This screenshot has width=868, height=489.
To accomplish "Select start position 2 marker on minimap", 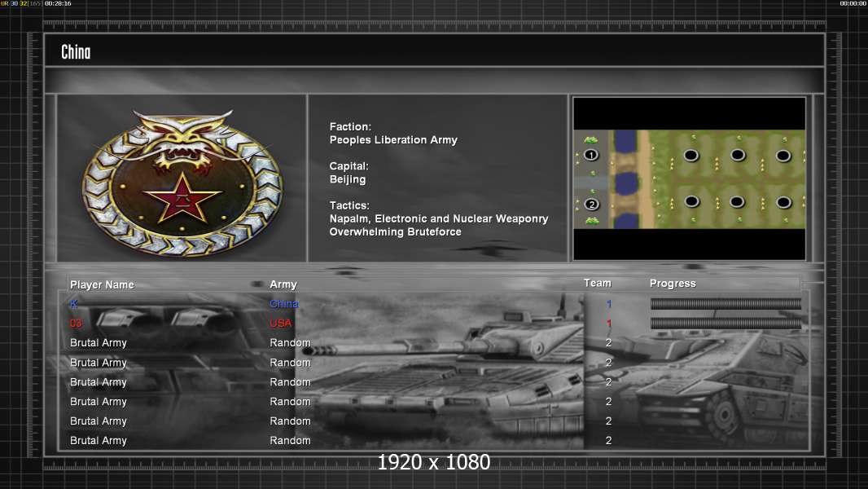I will tap(591, 205).
